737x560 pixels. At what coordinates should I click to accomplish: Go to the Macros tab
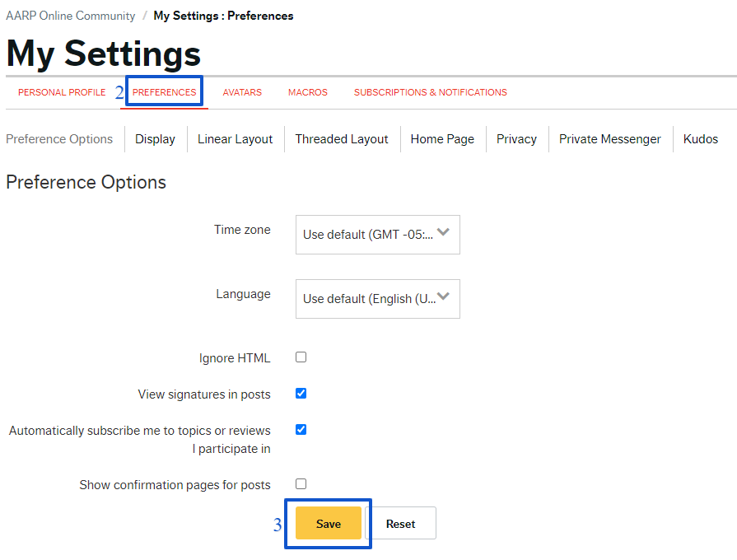point(307,92)
